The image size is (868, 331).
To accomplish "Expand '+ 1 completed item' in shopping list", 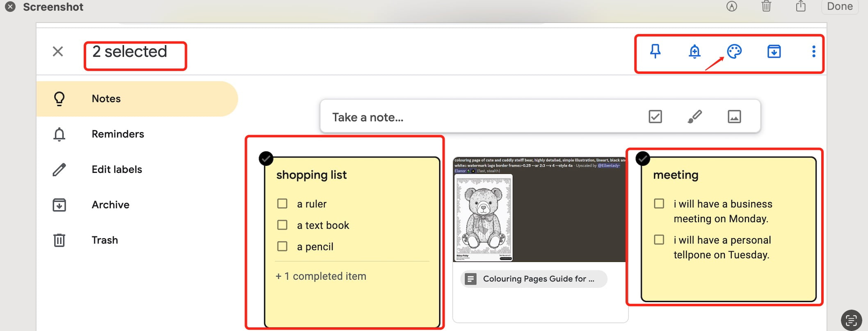I will coord(321,276).
